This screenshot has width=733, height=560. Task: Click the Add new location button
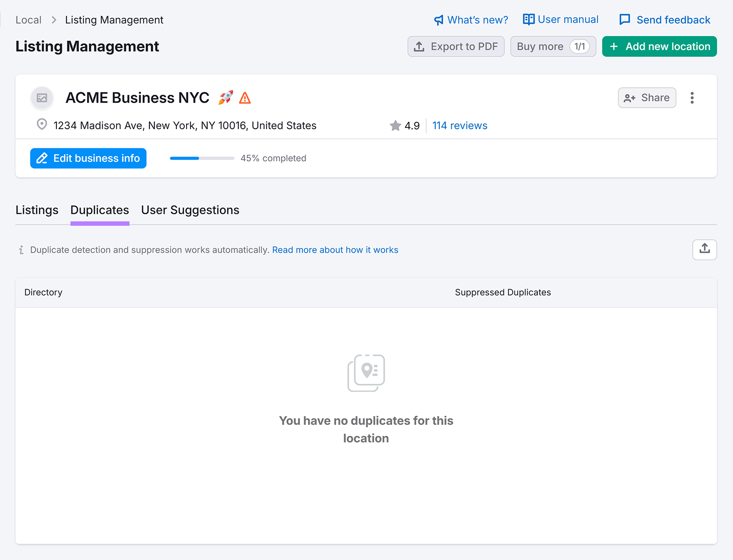point(659,46)
